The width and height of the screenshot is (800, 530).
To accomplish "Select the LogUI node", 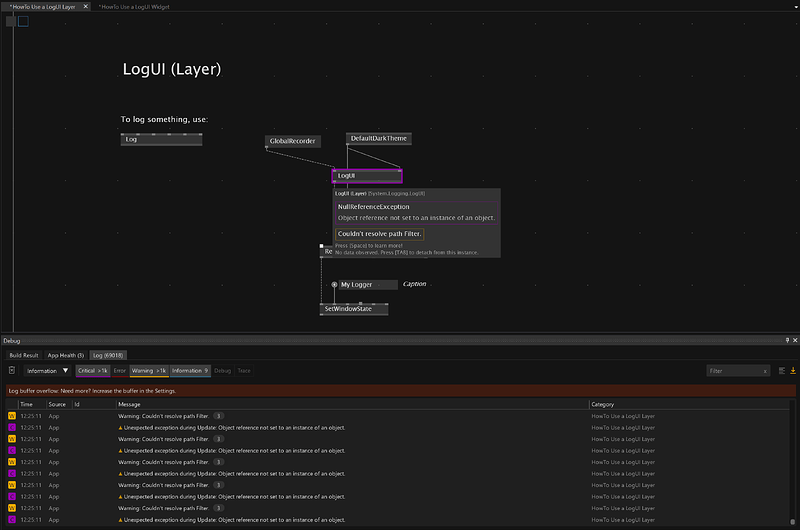I will 367,176.
